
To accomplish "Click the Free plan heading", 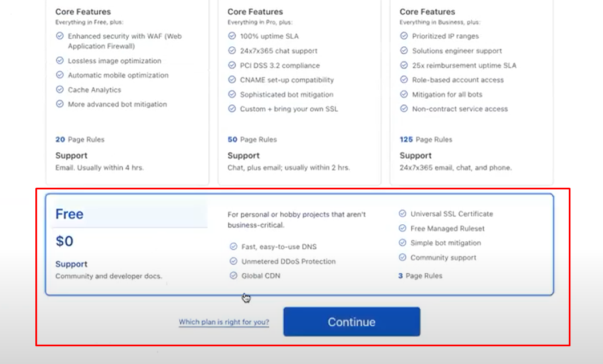I will [x=69, y=214].
